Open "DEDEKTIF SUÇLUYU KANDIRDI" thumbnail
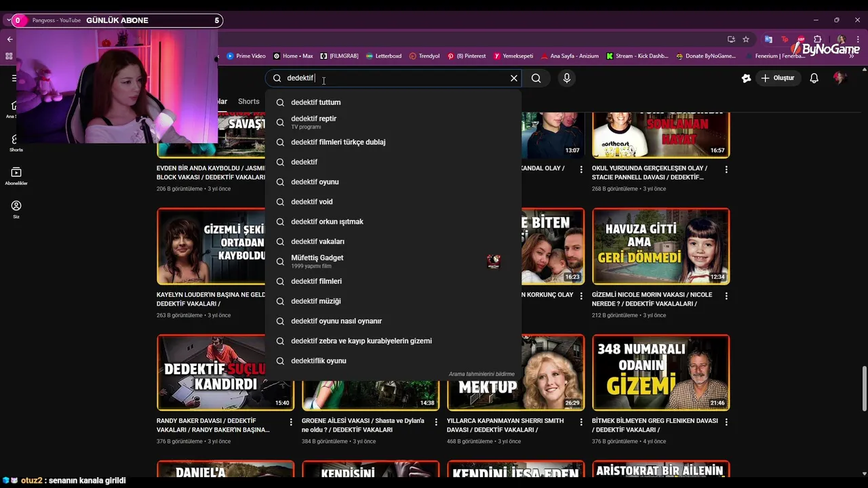Screen dimensions: 868x488 [225, 372]
